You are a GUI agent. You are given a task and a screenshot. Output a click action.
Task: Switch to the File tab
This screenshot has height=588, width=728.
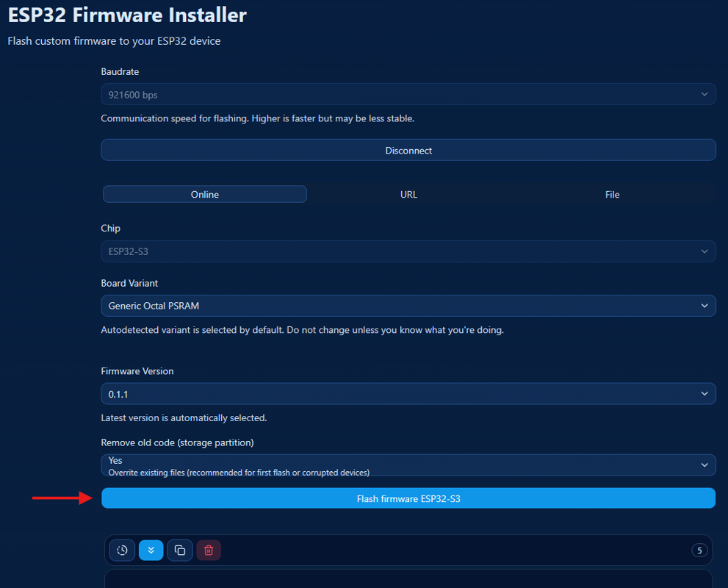click(613, 194)
